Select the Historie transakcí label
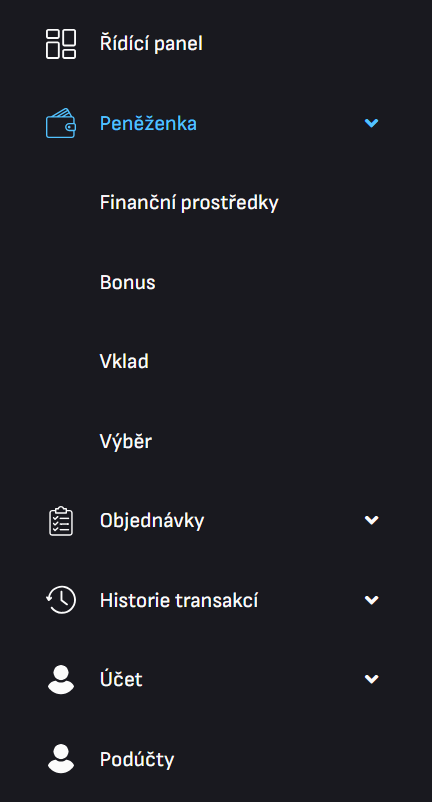This screenshot has height=802, width=432. (179, 600)
